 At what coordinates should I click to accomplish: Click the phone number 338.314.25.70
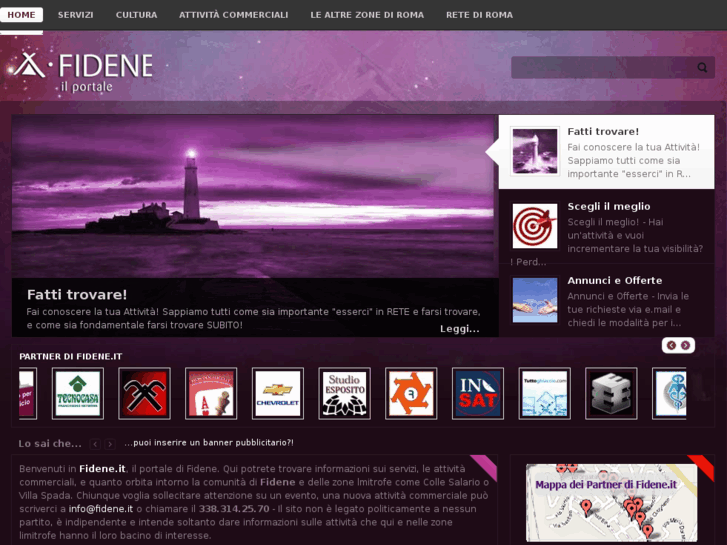(234, 509)
